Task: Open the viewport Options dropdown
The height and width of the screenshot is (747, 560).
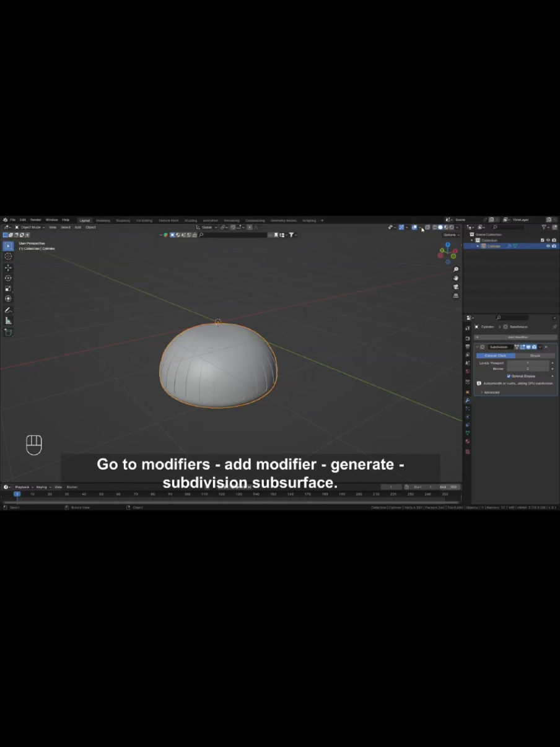Action: [x=450, y=235]
